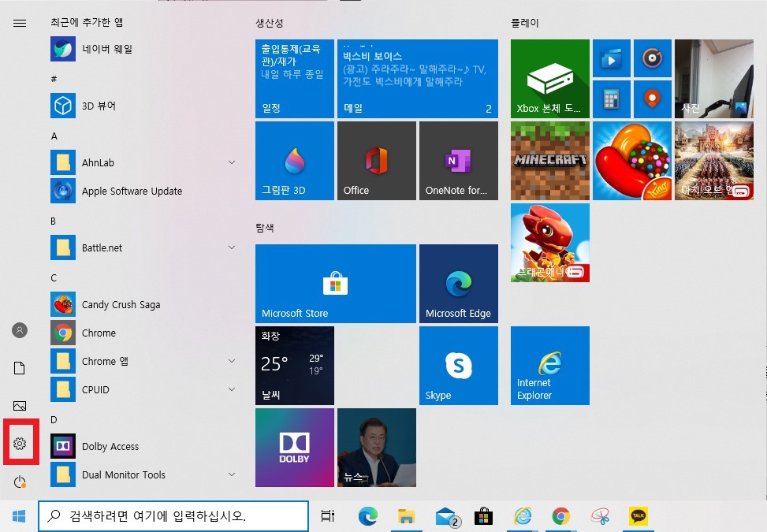Click the letter B section header
Screen dimensions: 767x532
point(54,221)
